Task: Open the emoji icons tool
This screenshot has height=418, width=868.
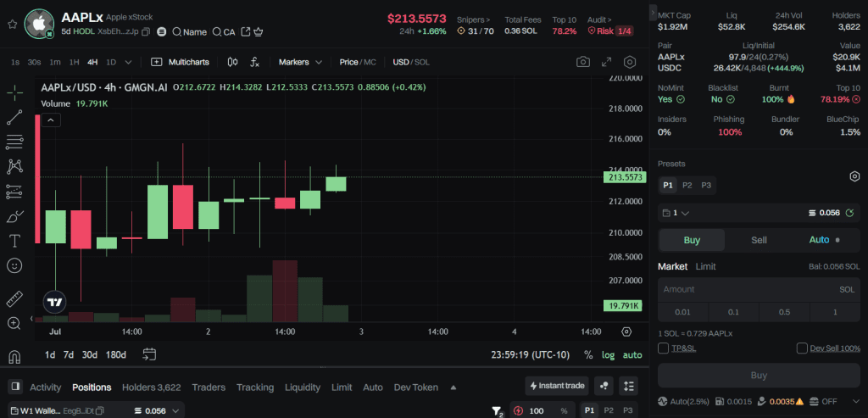Action: point(14,265)
